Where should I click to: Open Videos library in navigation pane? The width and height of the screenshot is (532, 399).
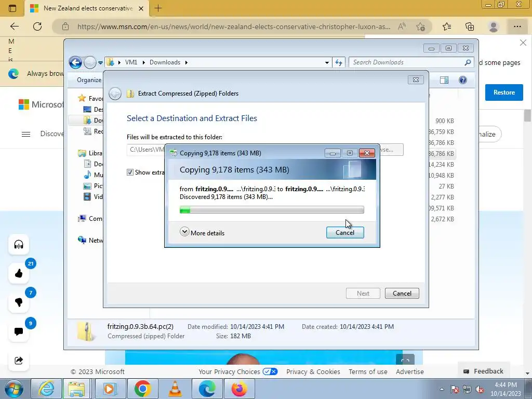pyautogui.click(x=93, y=196)
